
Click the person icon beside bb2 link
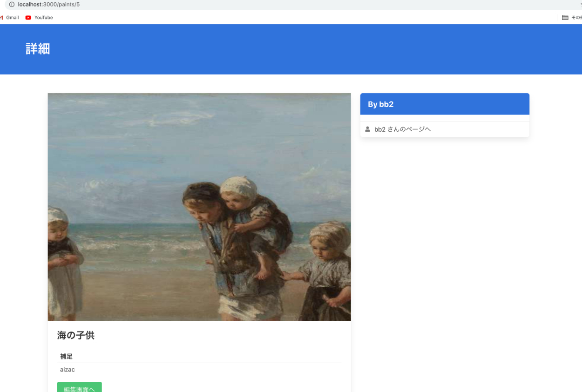pos(368,129)
